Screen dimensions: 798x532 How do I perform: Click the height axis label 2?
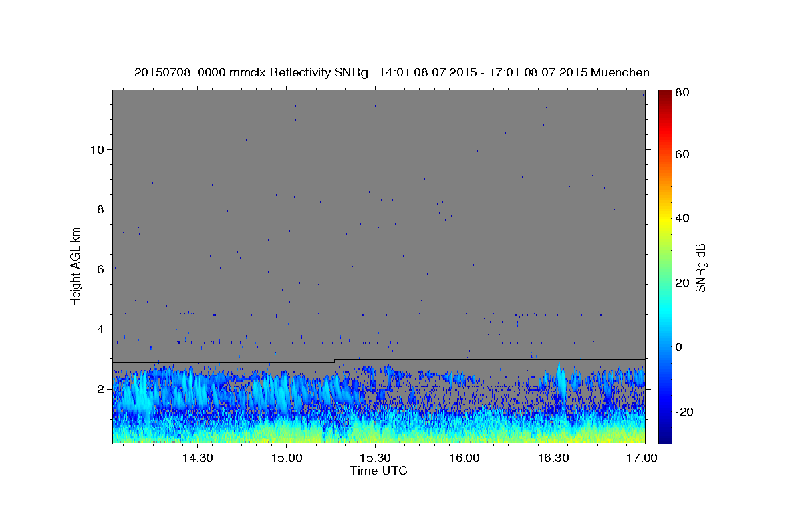click(x=101, y=388)
